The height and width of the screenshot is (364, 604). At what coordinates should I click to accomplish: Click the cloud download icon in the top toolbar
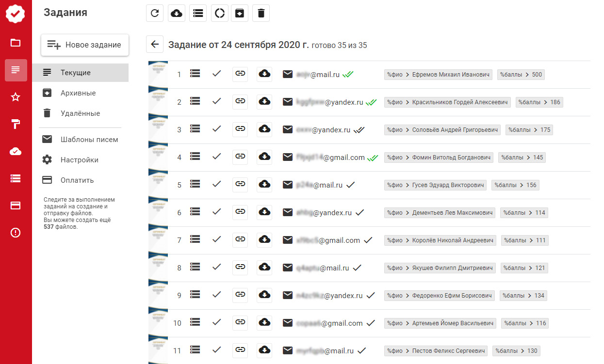coord(177,13)
